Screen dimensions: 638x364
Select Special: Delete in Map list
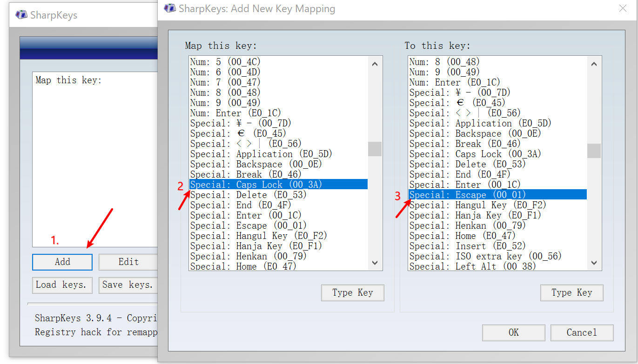coord(278,195)
